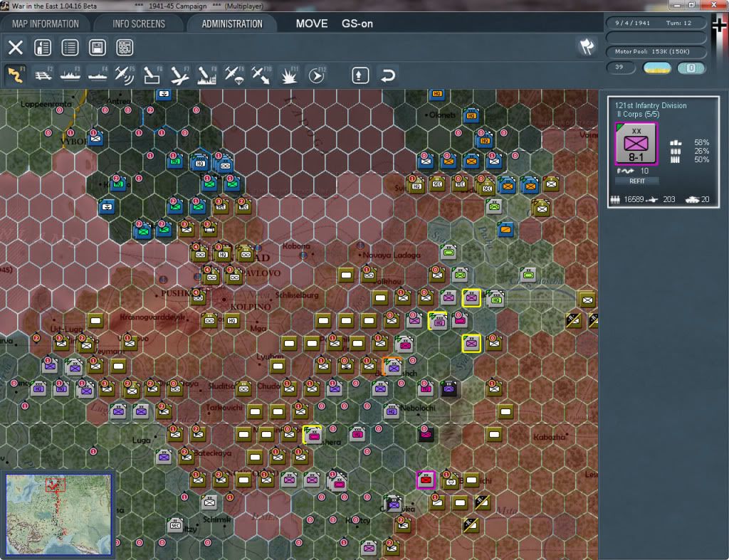This screenshot has height=560, width=729.
Task: Click the Olonets town label
Action: point(442,115)
